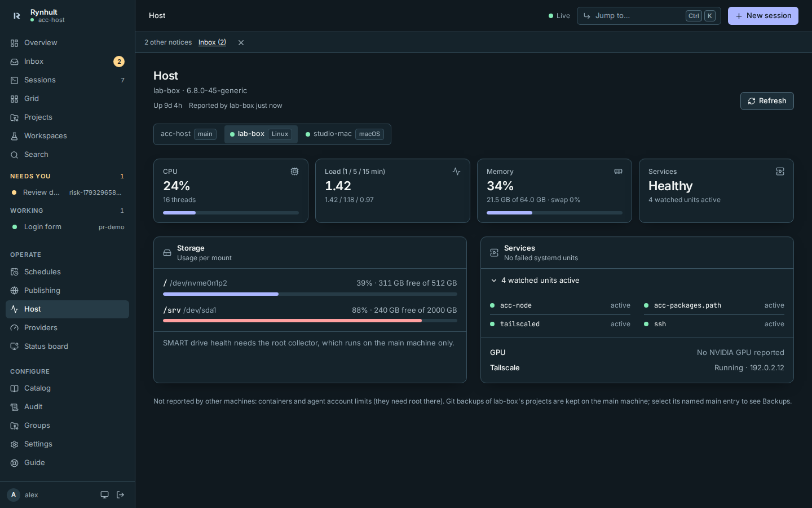812x508 pixels.
Task: Click the Host activity icon in sidebar
Action: [x=15, y=309]
